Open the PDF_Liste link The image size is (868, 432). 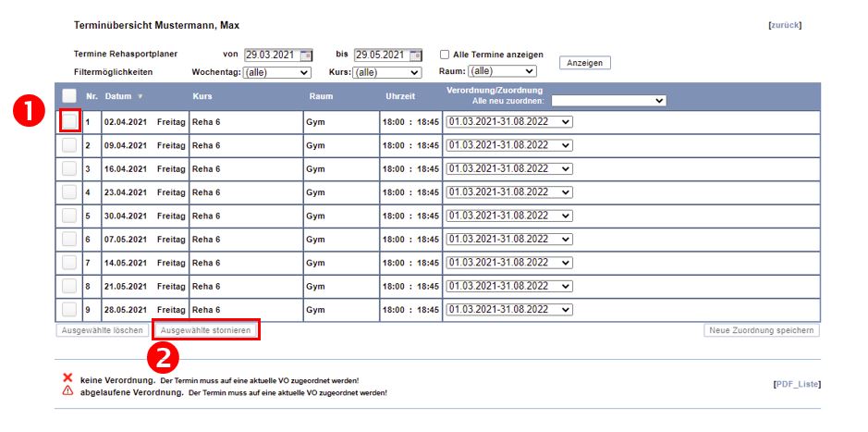pyautogui.click(x=797, y=384)
